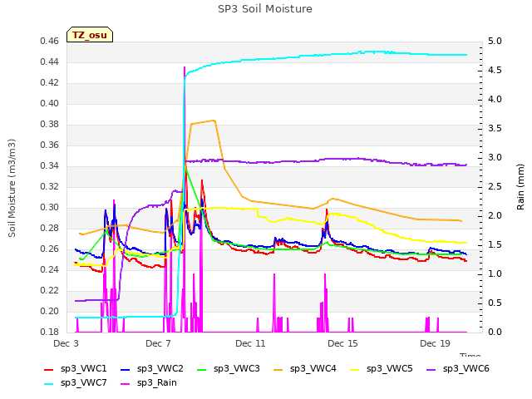
Task: Click the 0.30 left axis value
Action: 50,208
